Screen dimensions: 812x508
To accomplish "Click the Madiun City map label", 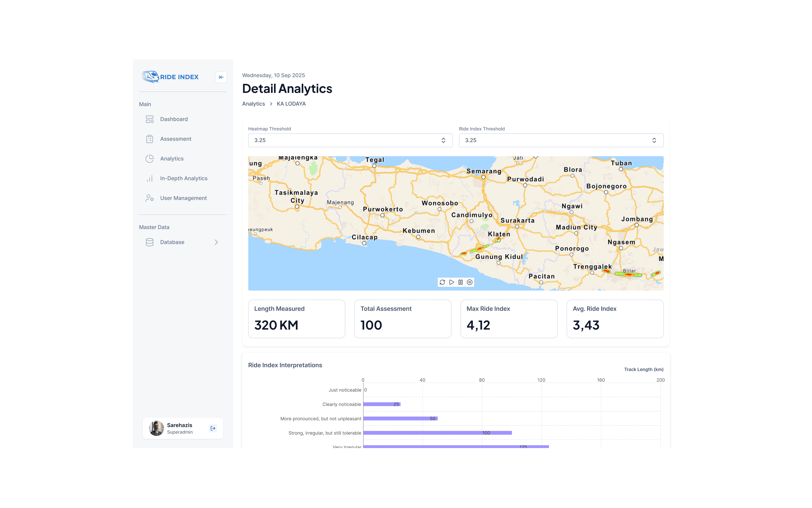I will [577, 227].
